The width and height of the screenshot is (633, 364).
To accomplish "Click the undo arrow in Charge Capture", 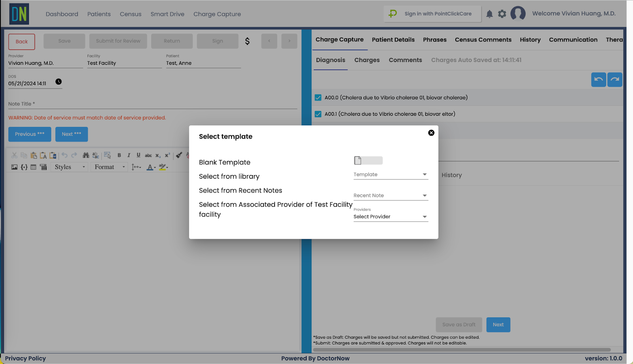I will coord(599,79).
